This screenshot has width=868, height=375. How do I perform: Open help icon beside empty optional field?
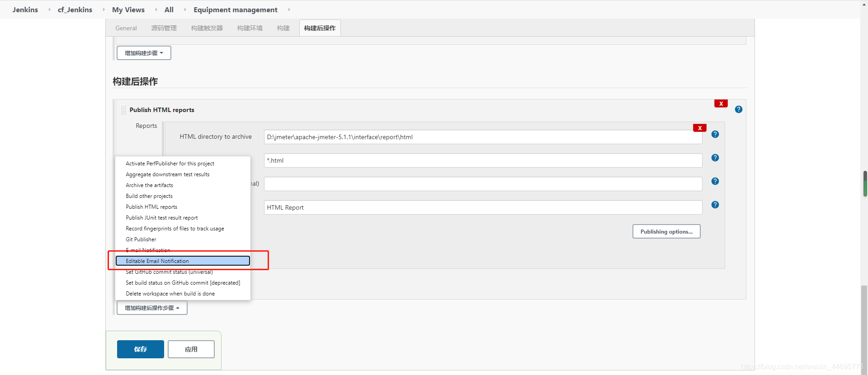(x=715, y=181)
